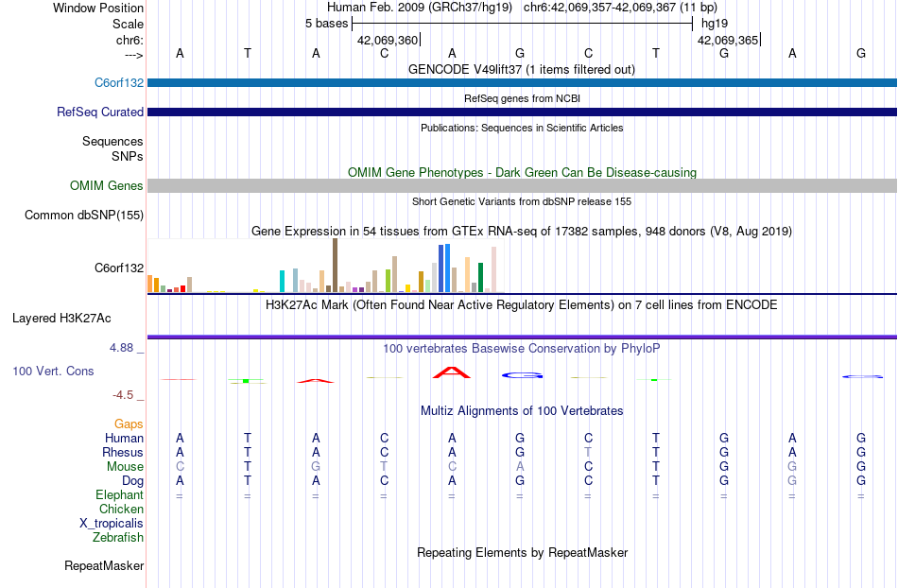
Task: Click the RefSeq genes from NCBI title
Action: (523, 98)
